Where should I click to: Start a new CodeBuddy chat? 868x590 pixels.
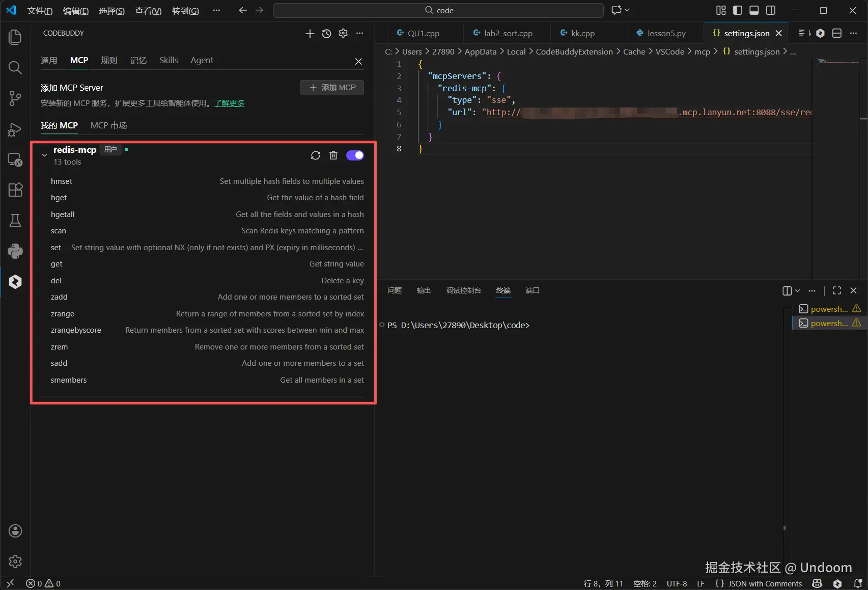(310, 34)
